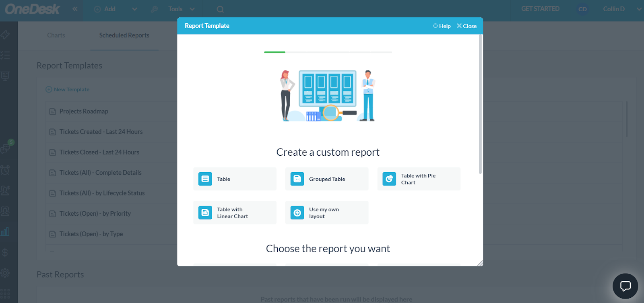Click the Grouped Table icon
The width and height of the screenshot is (644, 303).
297,179
